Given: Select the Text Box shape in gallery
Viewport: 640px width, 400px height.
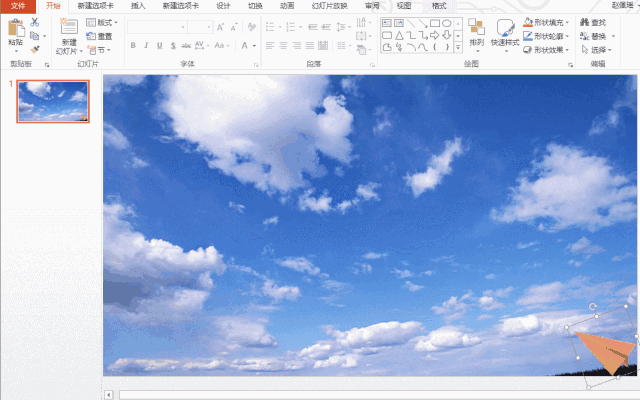Looking at the screenshot, I should click(x=387, y=23).
